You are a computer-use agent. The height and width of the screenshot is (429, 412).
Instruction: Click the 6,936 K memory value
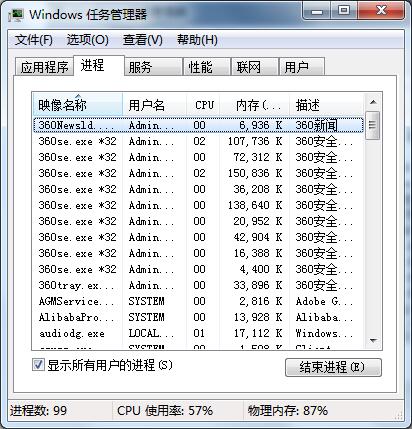(x=261, y=125)
